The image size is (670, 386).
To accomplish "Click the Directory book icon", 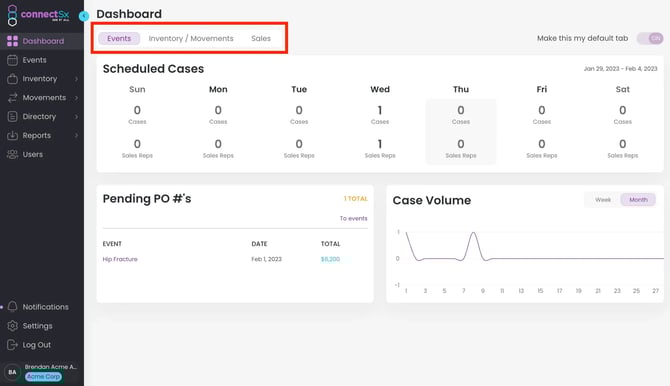I will tap(12, 116).
